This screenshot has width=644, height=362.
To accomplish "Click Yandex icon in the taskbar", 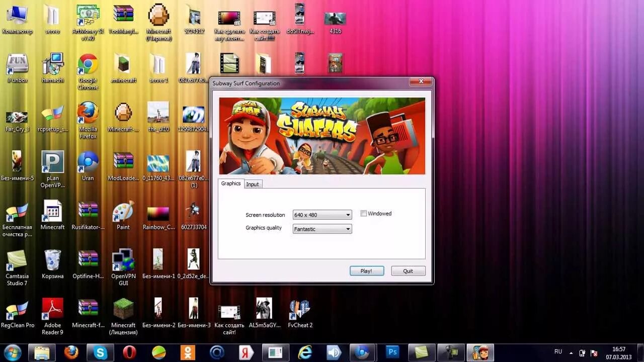I will (x=247, y=352).
